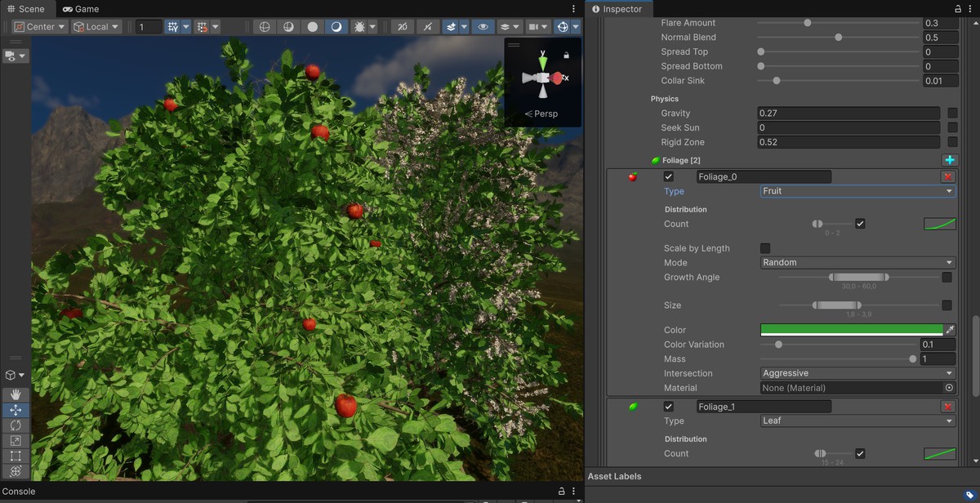Open the scene effects dropdown arrow
This screenshot has width=980, height=503.
point(465,26)
